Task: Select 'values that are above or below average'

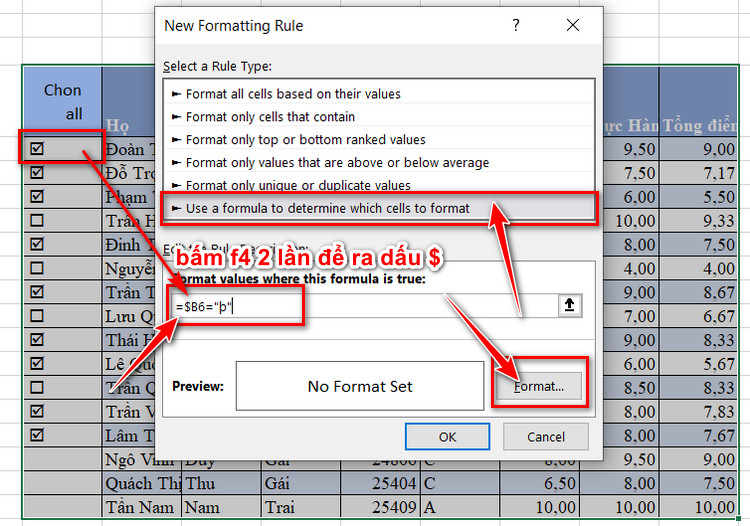Action: point(379,163)
